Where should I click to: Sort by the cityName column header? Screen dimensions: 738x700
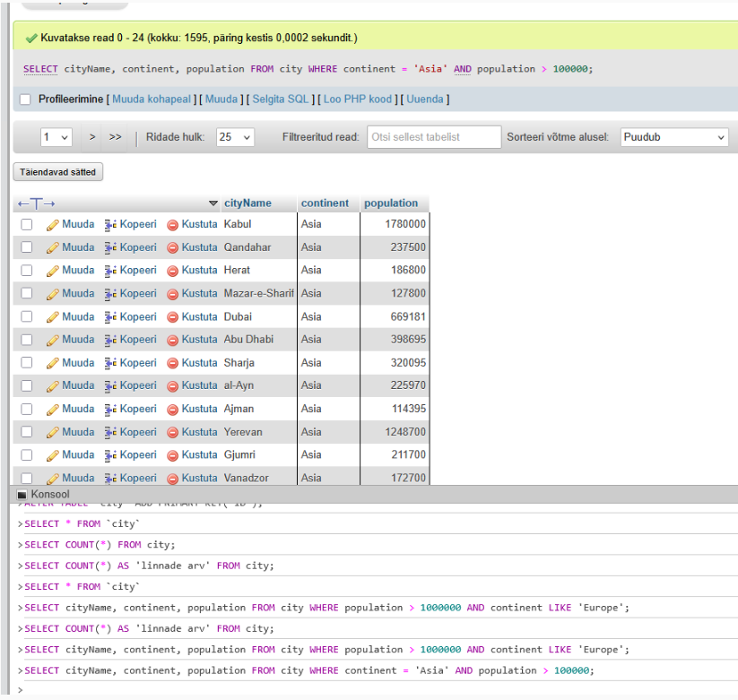tap(247, 203)
